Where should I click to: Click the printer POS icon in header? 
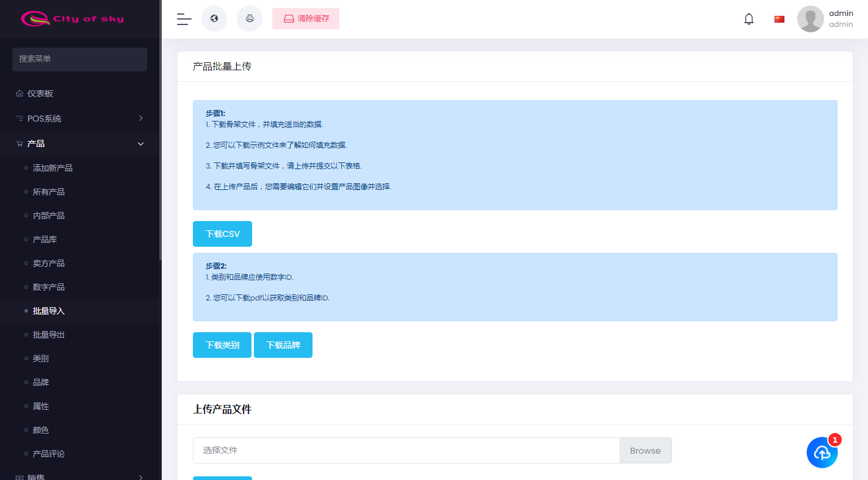(250, 19)
